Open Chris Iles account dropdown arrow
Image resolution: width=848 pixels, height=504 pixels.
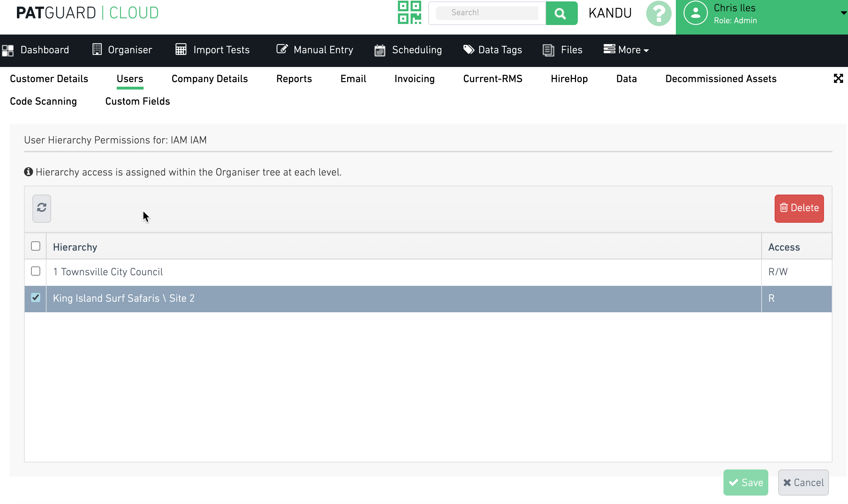click(843, 13)
